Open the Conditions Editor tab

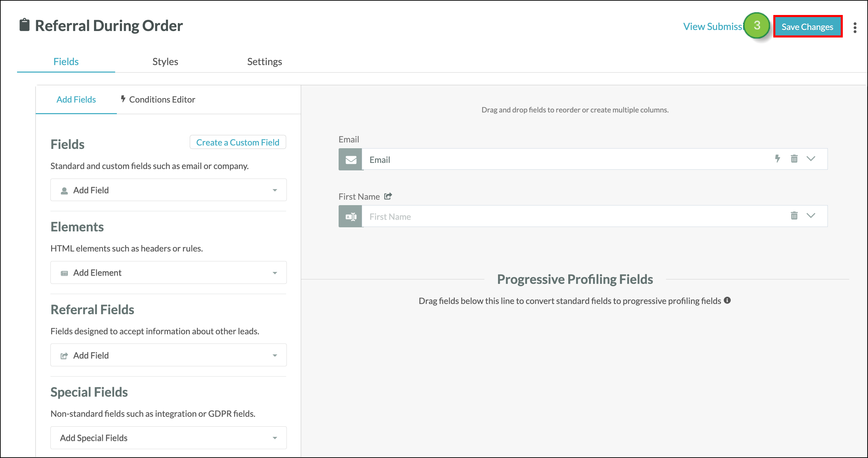[x=158, y=100]
